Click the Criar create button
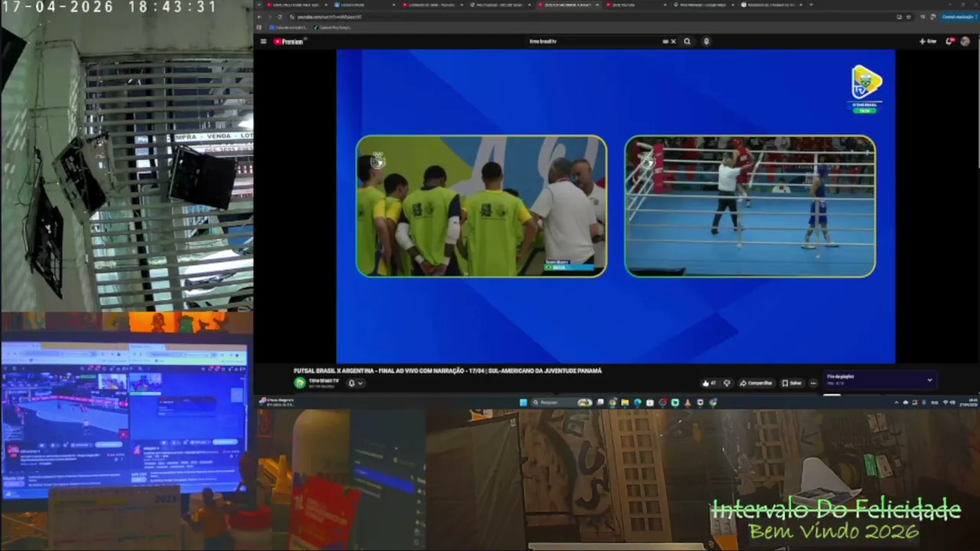980x551 pixels. (928, 41)
